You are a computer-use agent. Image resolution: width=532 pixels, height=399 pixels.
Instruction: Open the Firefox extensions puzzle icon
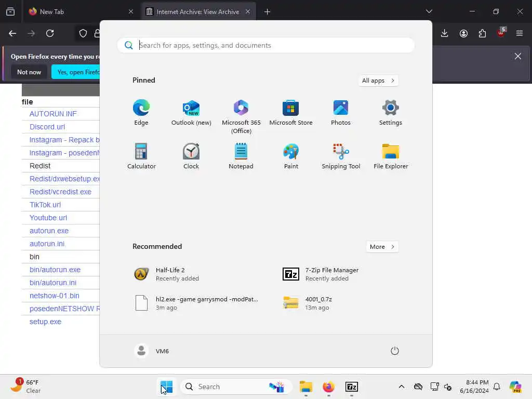click(482, 33)
